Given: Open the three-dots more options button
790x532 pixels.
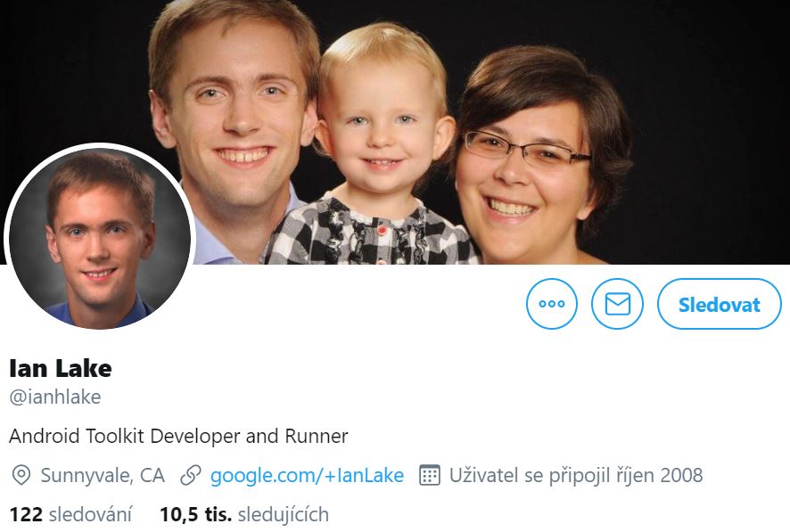Looking at the screenshot, I should 552,304.
